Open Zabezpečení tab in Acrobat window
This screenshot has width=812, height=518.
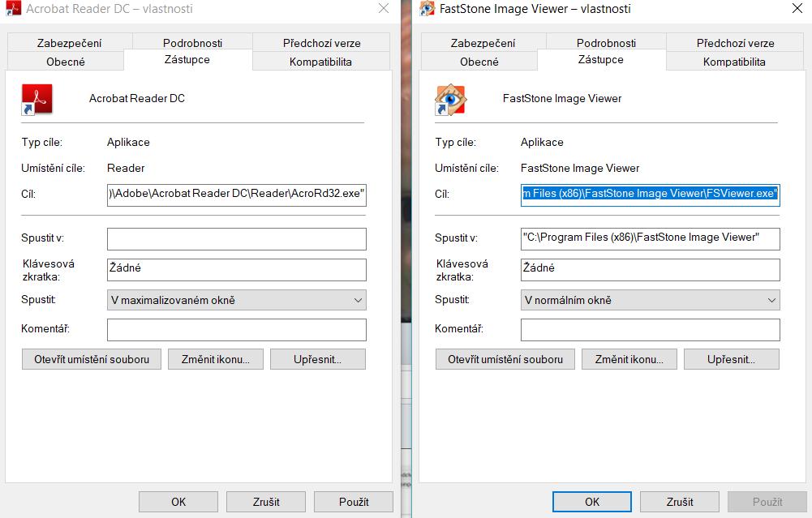(70, 43)
